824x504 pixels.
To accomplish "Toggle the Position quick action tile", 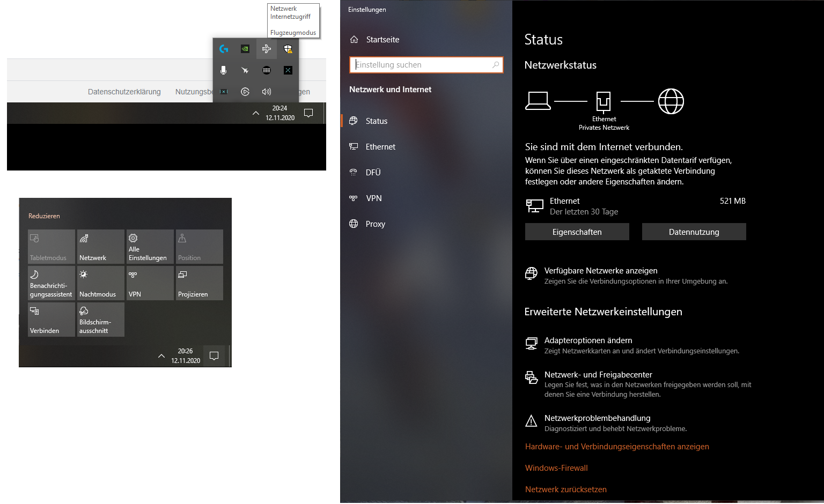I will pos(200,247).
